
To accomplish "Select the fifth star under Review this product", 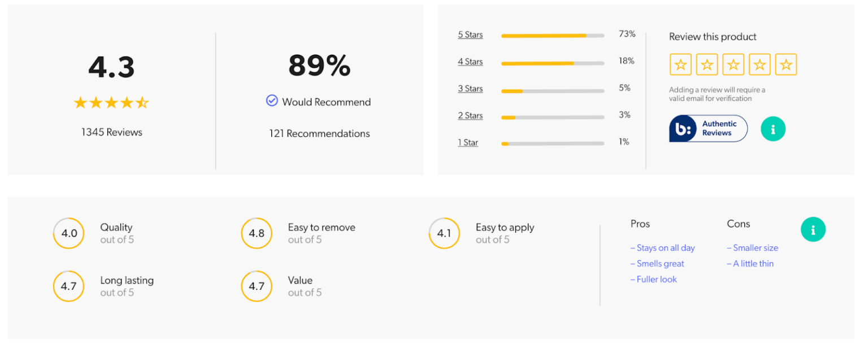I will pyautogui.click(x=786, y=64).
